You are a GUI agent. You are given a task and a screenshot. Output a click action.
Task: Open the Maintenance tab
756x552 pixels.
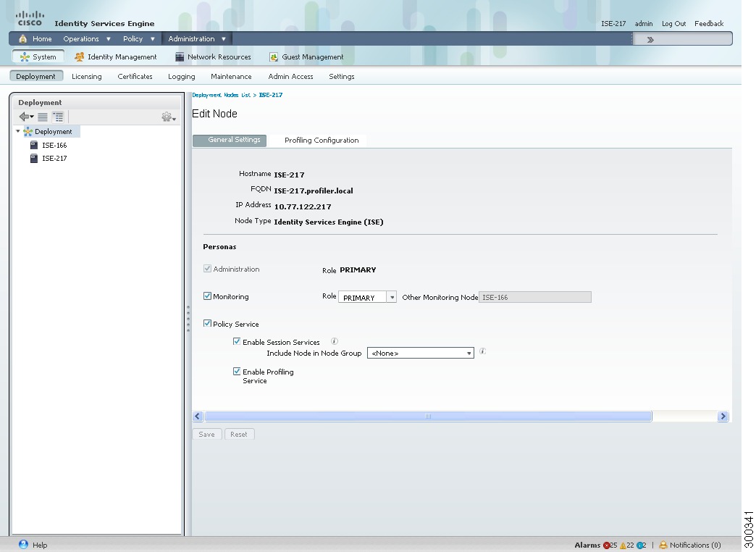[231, 76]
